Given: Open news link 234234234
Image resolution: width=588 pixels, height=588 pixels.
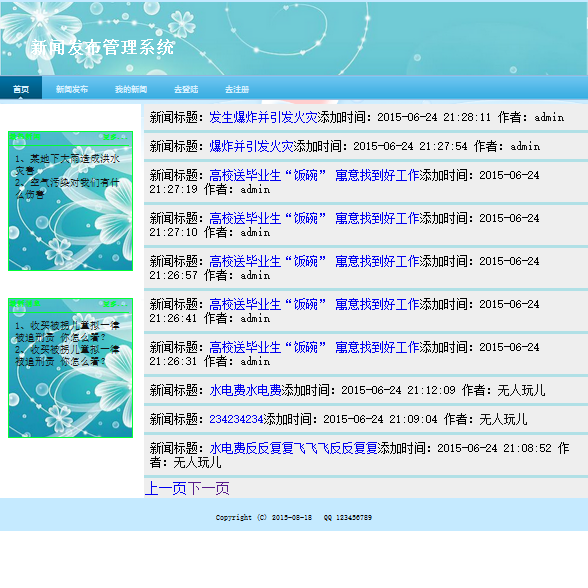Looking at the screenshot, I should click(x=236, y=419).
